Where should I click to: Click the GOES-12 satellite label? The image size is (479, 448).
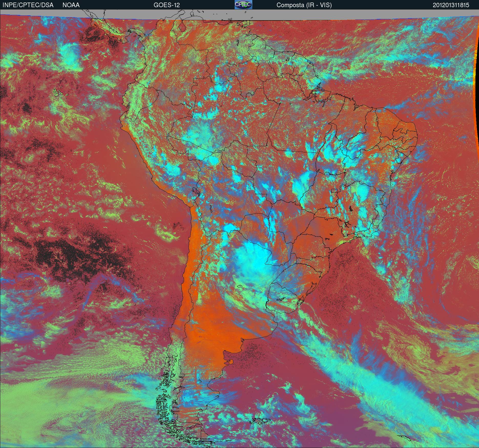click(166, 5)
